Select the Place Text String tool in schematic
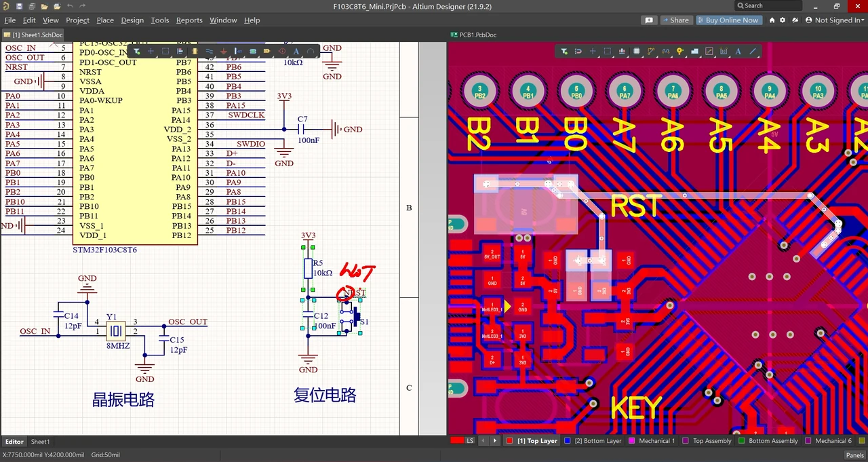Screen dimensions: 868x462 point(296,51)
